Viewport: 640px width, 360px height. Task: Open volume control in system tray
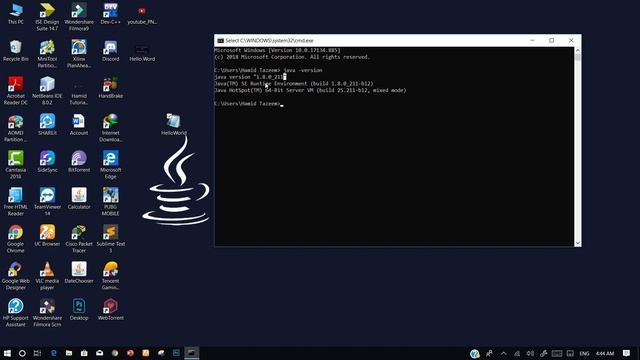click(530, 353)
